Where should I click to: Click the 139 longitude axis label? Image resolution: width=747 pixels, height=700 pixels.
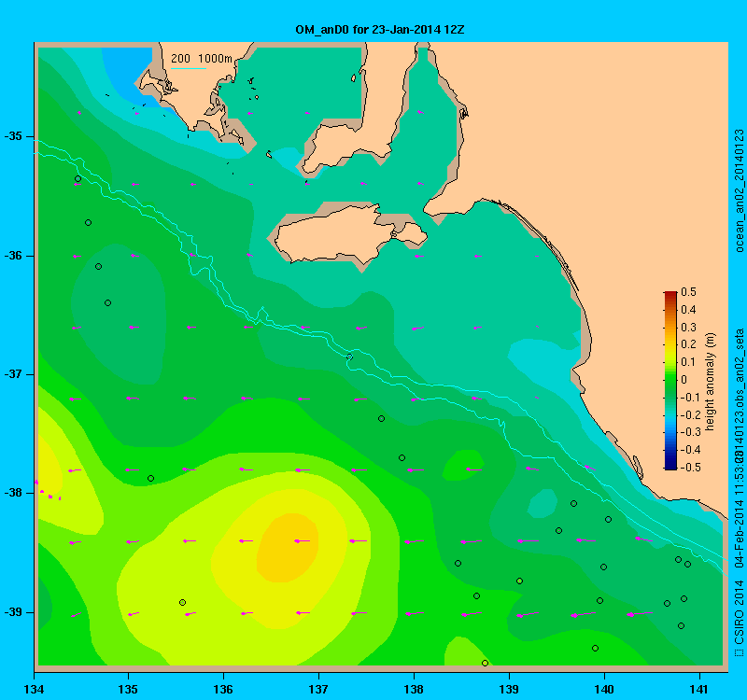click(x=509, y=690)
